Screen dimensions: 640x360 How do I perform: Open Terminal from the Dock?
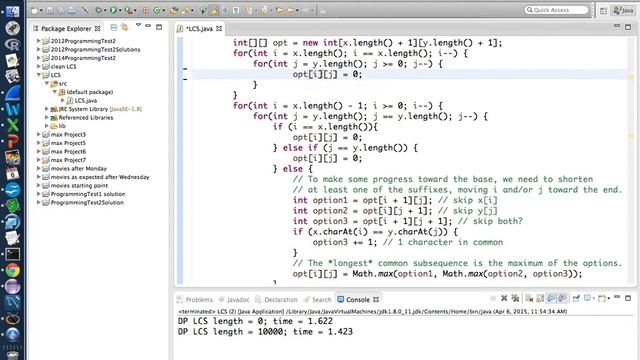pos(12,254)
